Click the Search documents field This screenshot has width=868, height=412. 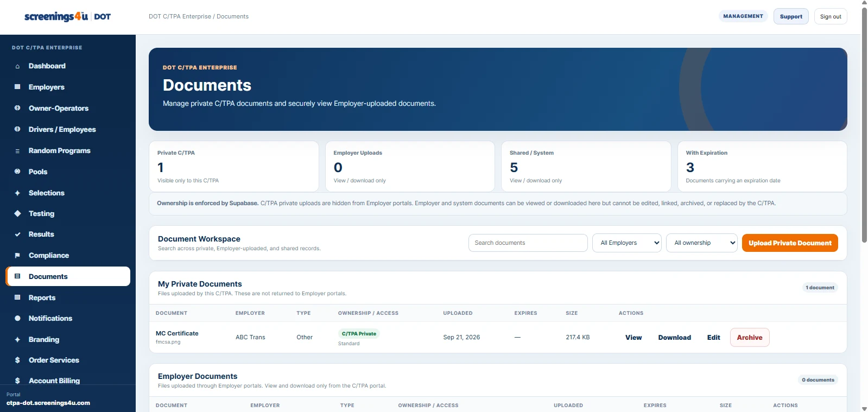(528, 243)
